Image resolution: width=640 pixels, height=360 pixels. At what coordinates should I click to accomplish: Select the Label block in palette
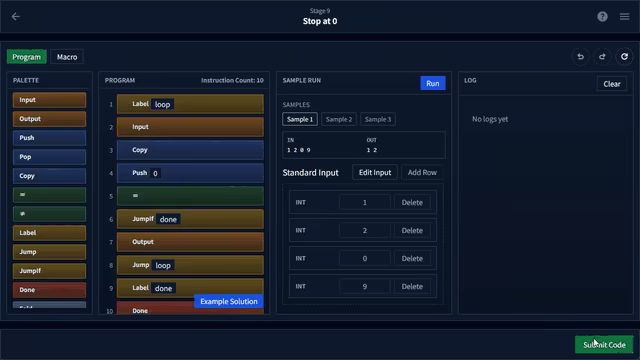coord(49,233)
